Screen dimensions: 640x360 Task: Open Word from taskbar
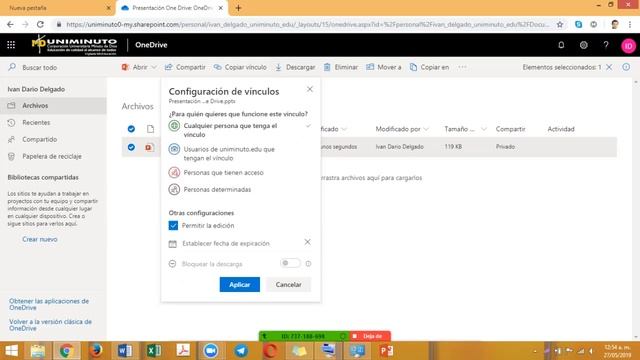(x=125, y=351)
